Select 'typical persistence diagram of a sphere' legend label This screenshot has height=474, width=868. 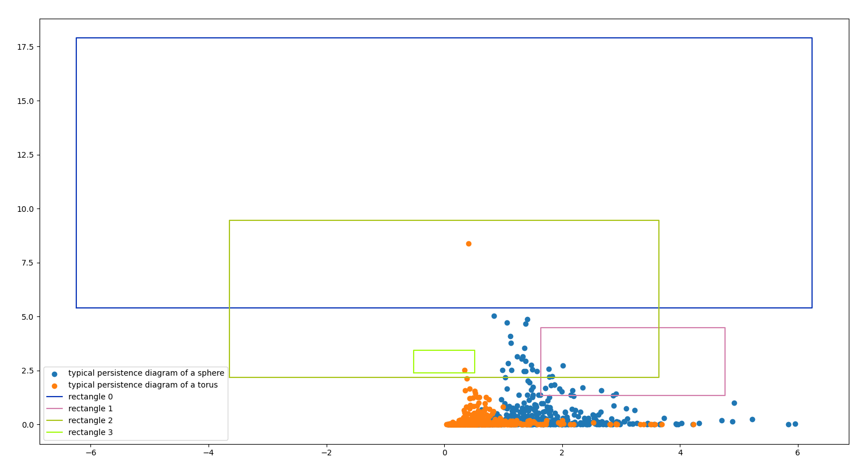[x=146, y=373]
